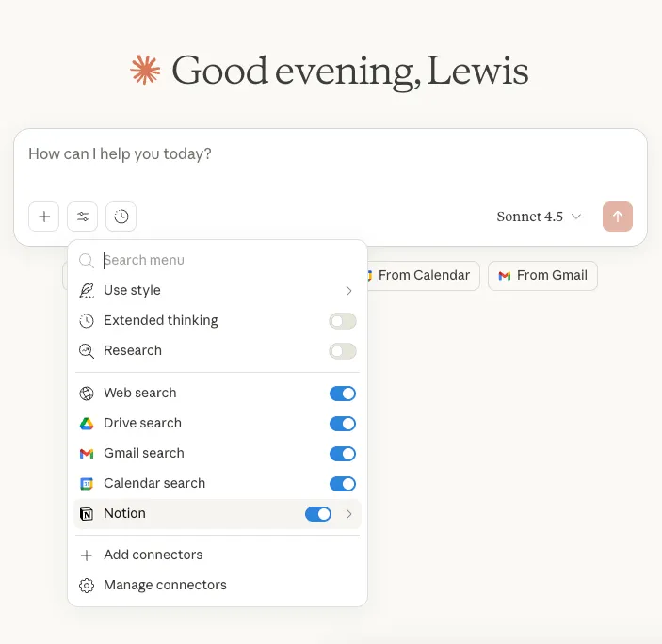
Task: Select the Drive search menu entry
Action: 218,424
